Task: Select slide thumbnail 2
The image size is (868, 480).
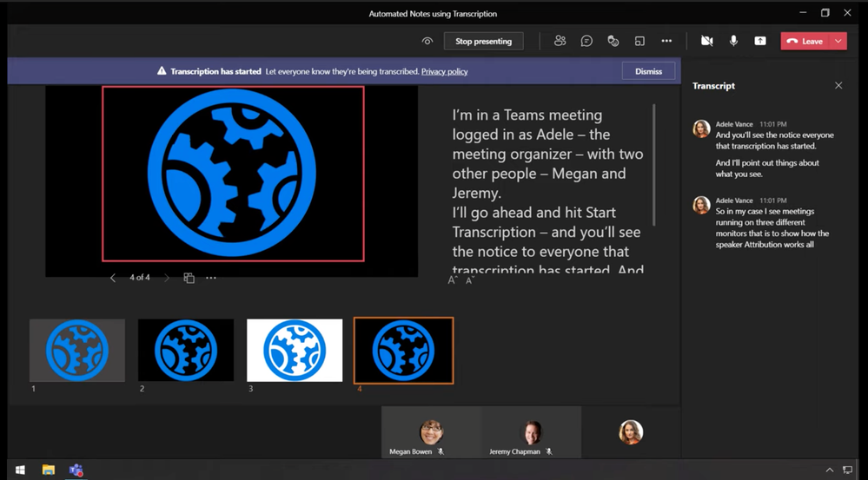Action: coord(185,350)
